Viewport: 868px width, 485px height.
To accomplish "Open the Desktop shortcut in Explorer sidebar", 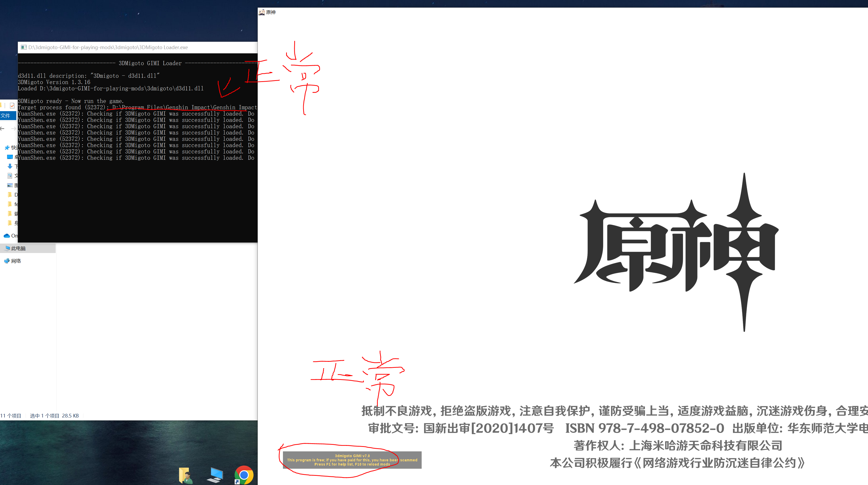I will [10, 157].
